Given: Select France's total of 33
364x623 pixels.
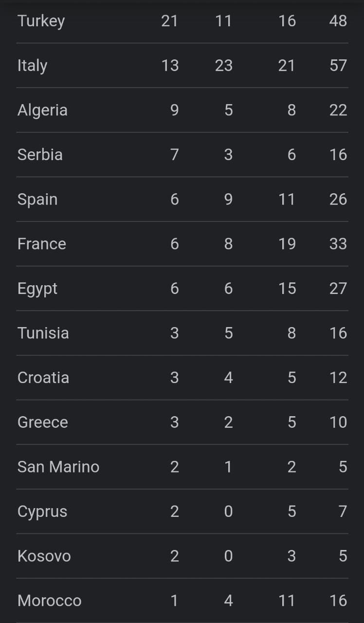Looking at the screenshot, I should point(338,244).
